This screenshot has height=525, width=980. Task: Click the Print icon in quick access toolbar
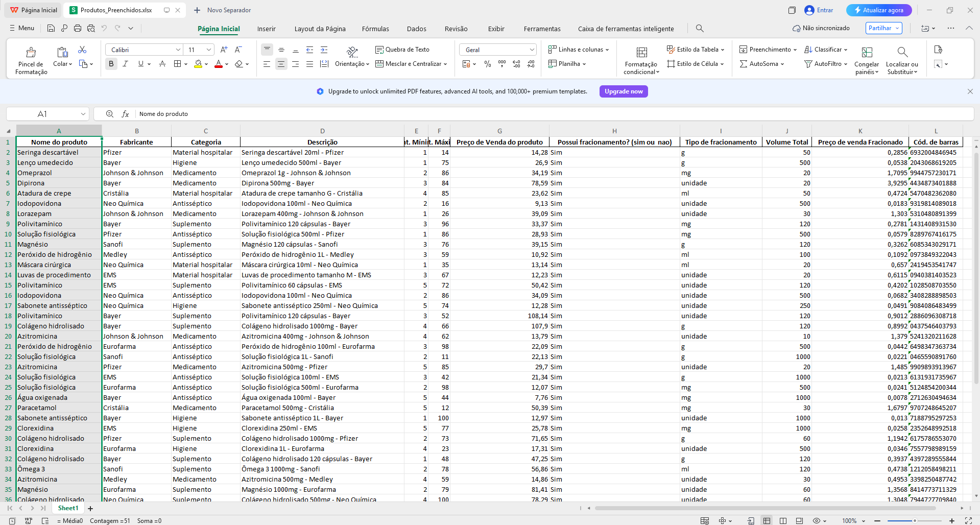pyautogui.click(x=78, y=29)
